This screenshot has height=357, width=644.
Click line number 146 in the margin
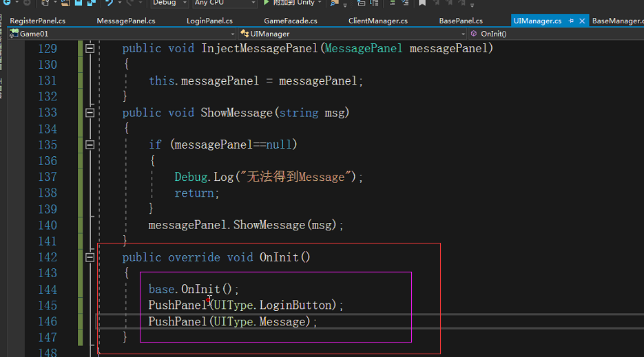[x=48, y=322]
